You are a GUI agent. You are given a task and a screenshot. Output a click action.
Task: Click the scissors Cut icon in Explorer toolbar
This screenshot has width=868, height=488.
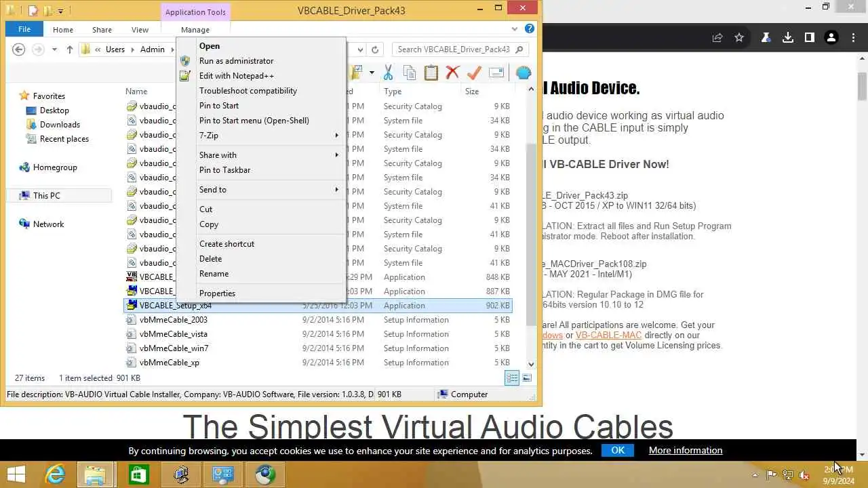click(x=389, y=73)
